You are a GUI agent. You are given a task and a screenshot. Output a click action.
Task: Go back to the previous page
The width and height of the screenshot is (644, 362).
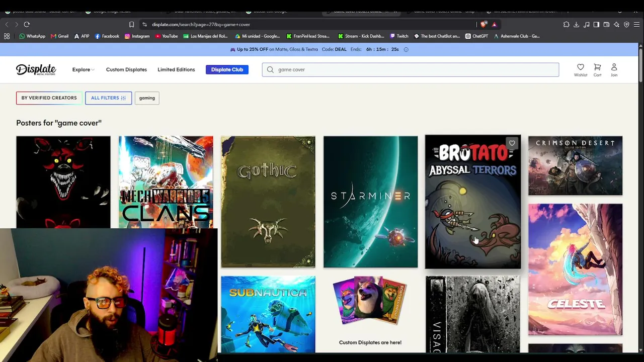click(x=7, y=24)
